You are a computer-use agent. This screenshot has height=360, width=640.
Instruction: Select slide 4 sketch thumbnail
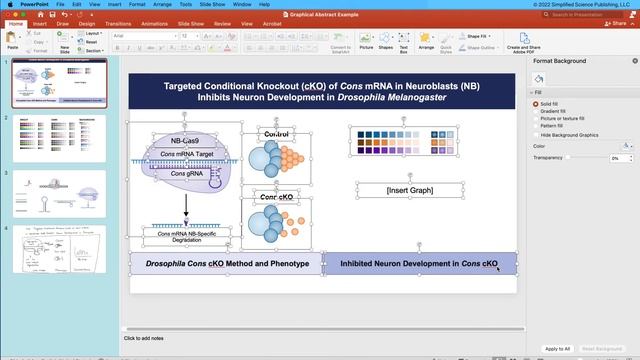[59, 249]
